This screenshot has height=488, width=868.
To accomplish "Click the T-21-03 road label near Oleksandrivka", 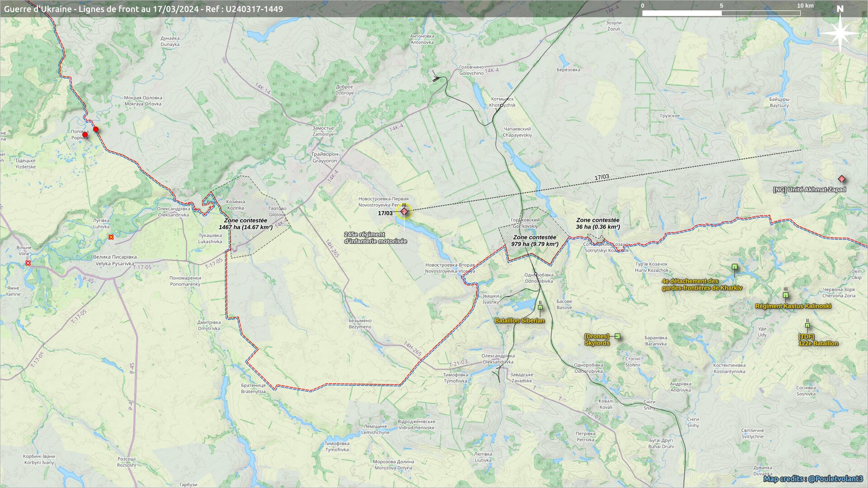I will pyautogui.click(x=458, y=363).
